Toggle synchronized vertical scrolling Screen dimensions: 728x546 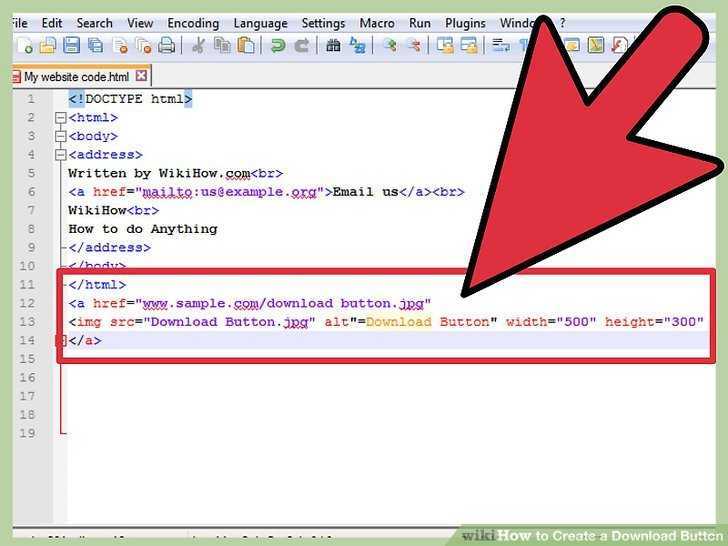[445, 46]
